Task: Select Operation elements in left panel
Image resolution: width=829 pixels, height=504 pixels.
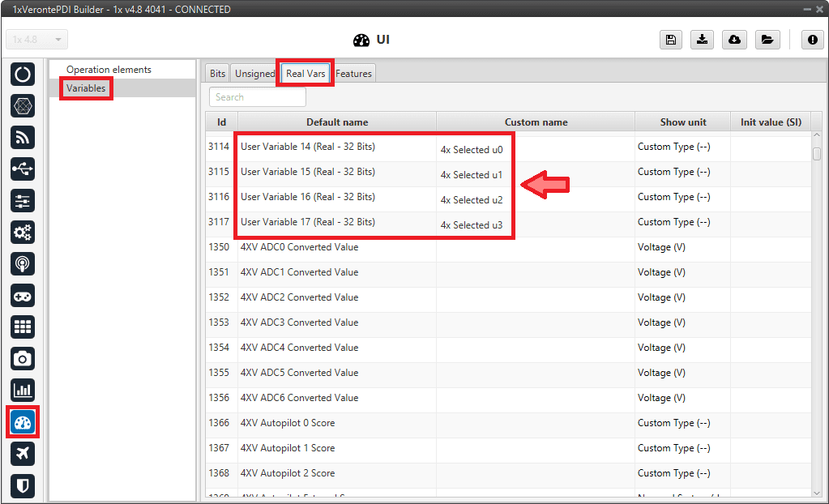Action: 109,70
